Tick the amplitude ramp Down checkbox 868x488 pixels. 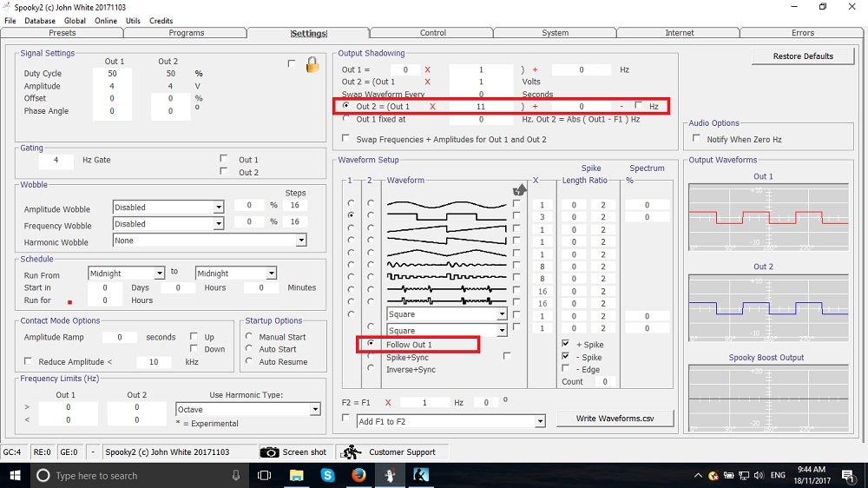[194, 348]
